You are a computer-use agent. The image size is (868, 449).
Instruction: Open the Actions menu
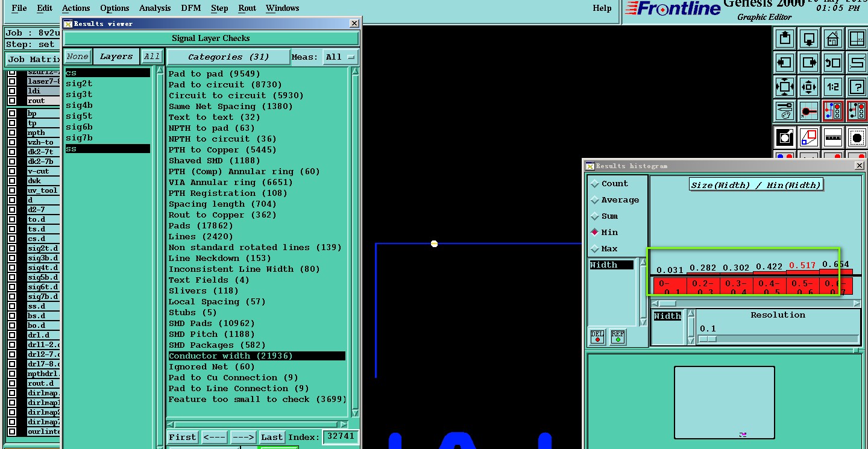click(76, 8)
